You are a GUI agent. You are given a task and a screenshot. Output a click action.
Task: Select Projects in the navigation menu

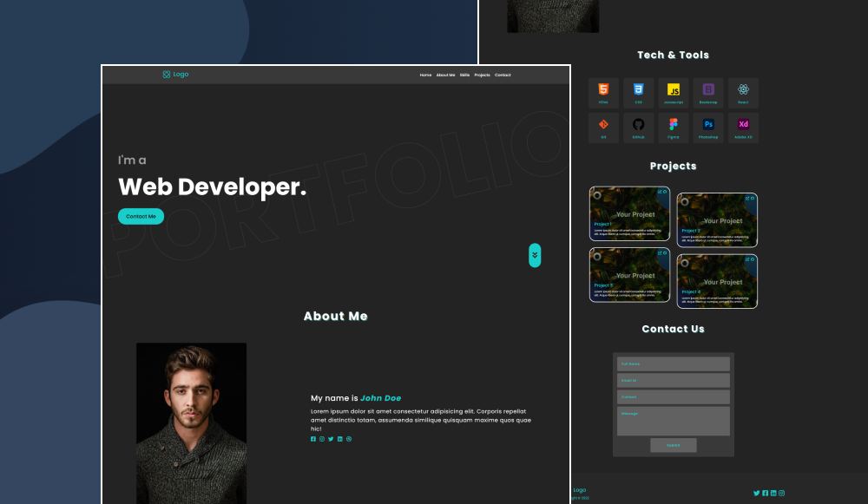pyautogui.click(x=483, y=75)
